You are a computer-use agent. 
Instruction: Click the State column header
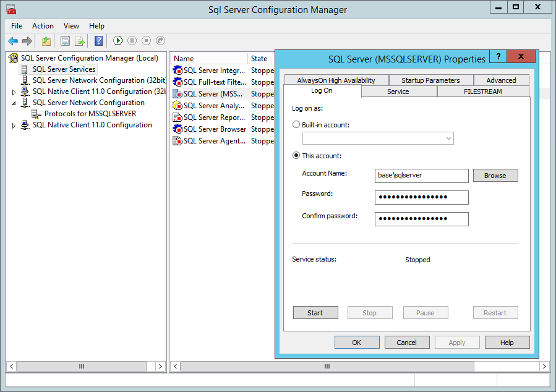point(262,59)
